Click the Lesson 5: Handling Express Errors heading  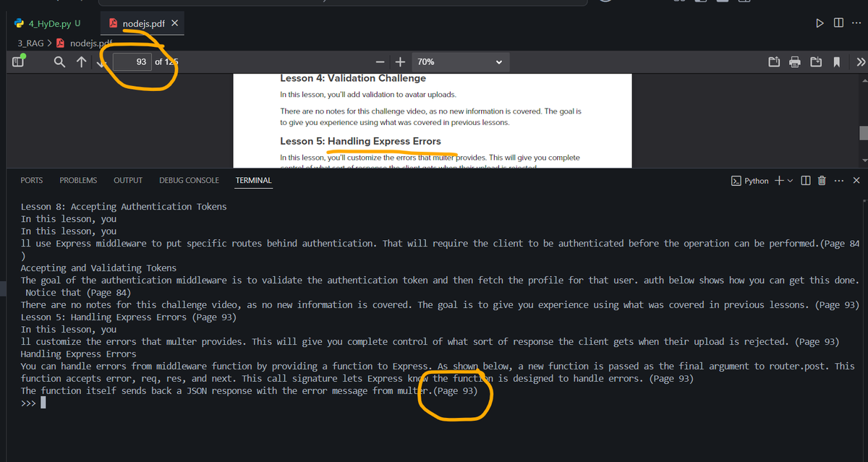(360, 141)
